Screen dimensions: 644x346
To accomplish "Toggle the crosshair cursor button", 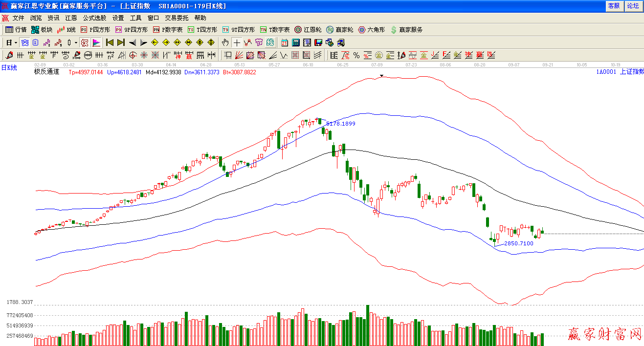I will point(237,43).
